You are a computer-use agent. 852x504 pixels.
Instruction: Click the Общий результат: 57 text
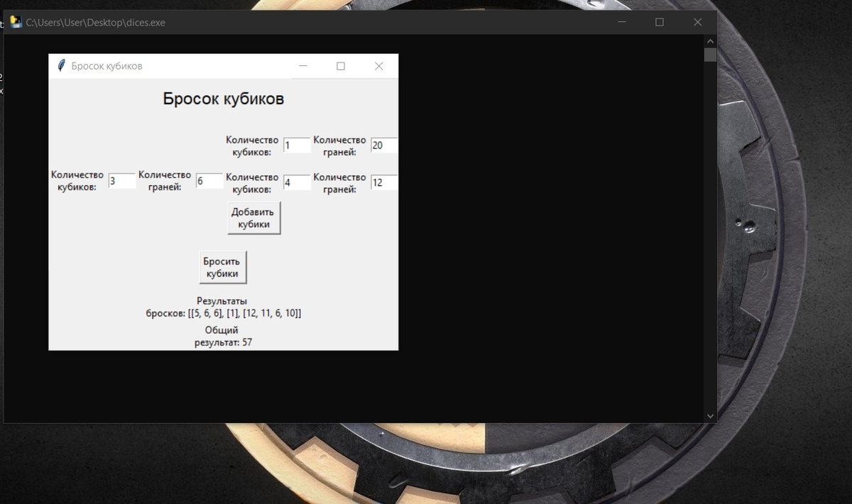[223, 336]
